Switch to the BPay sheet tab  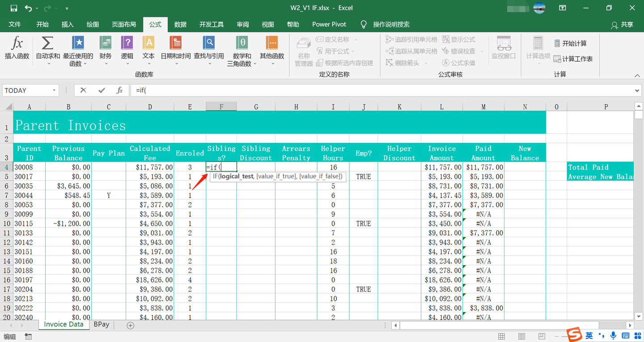coord(101,324)
